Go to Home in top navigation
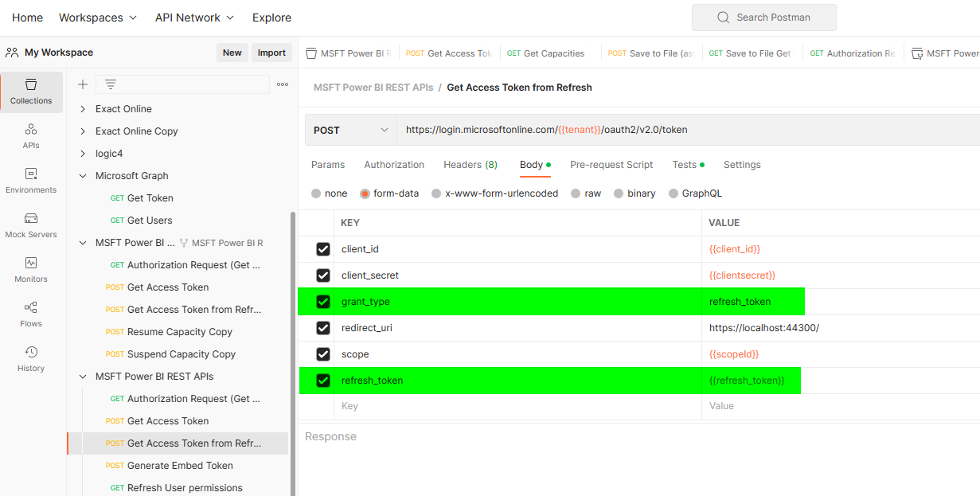980x496 pixels. [28, 18]
